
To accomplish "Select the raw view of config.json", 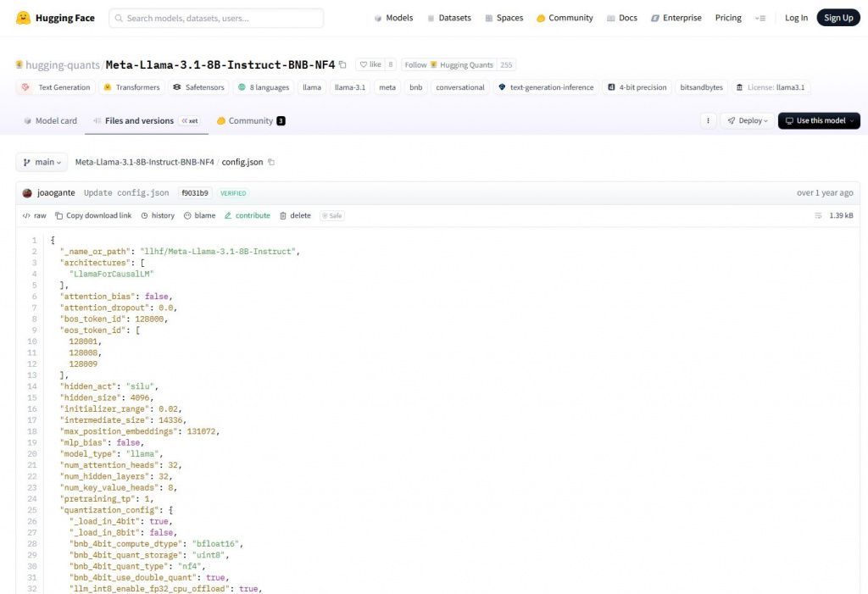I will (34, 215).
